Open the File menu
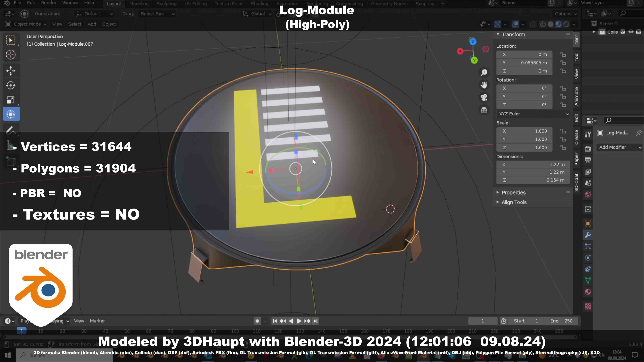Viewport: 644px width, 362px height. click(x=17, y=3)
